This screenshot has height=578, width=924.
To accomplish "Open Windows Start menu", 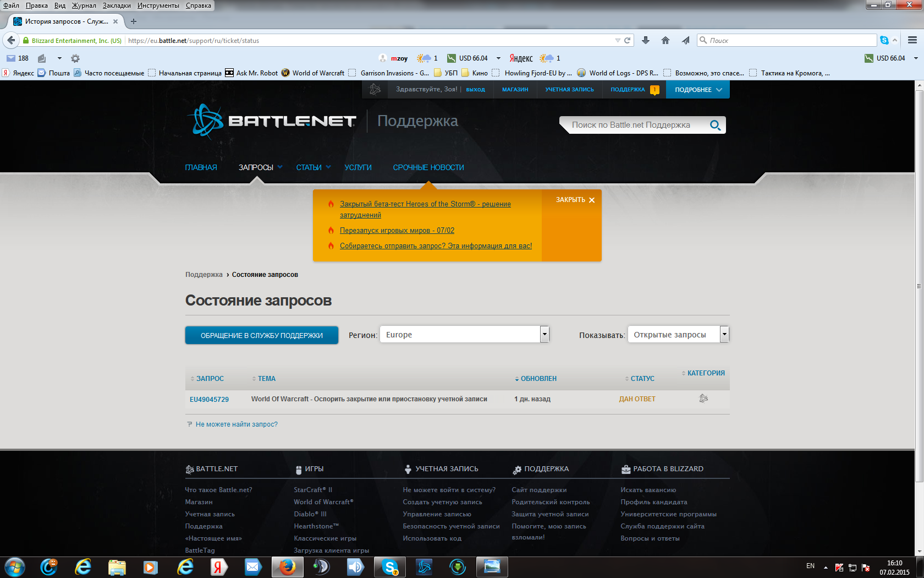I will [x=14, y=567].
